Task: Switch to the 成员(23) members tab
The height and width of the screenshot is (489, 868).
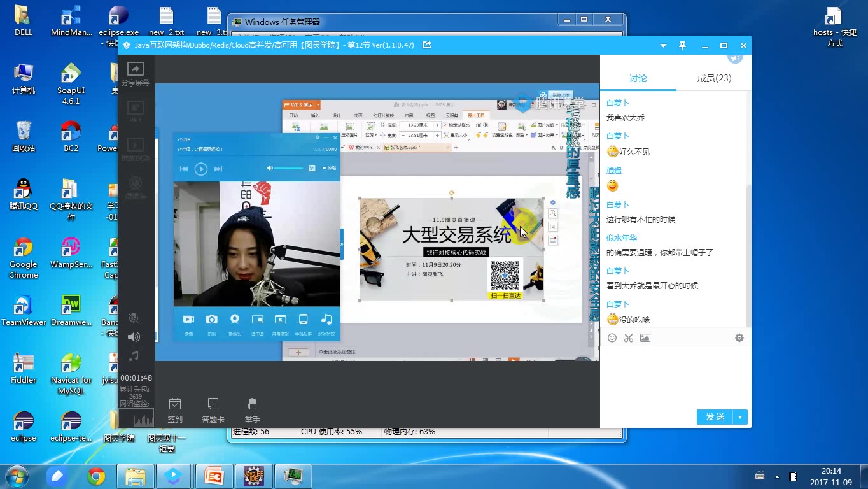Action: coord(714,78)
